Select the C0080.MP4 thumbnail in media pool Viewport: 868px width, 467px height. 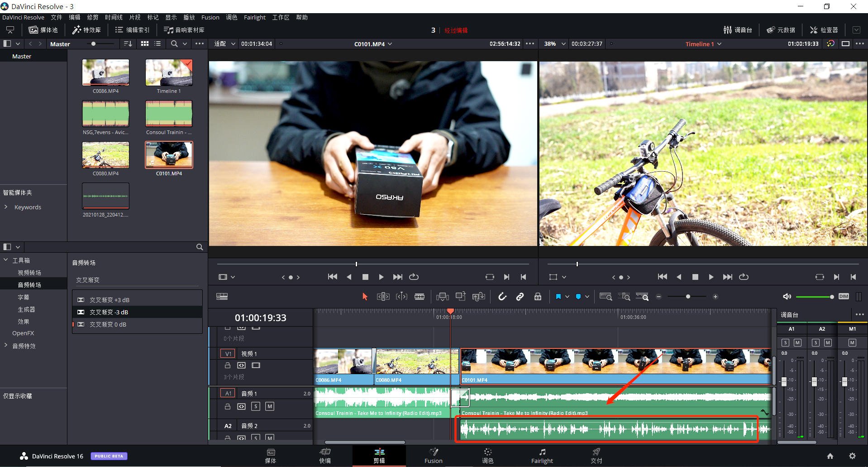click(x=105, y=155)
